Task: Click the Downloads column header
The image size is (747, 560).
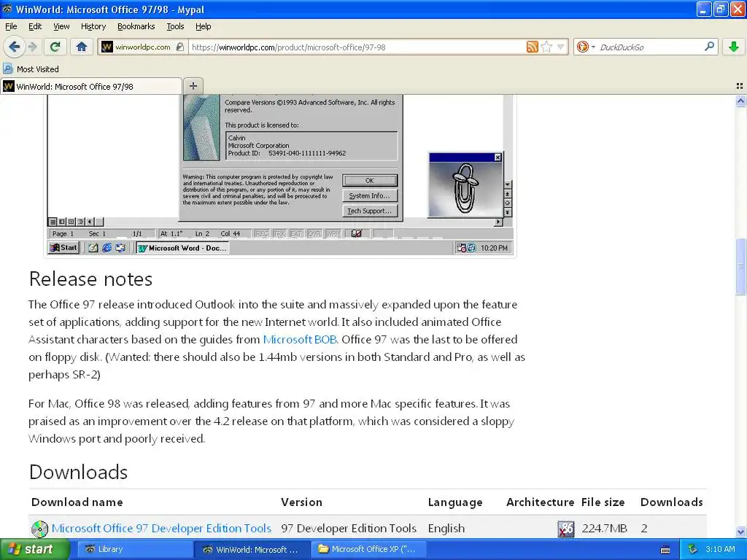Action: [671, 502]
